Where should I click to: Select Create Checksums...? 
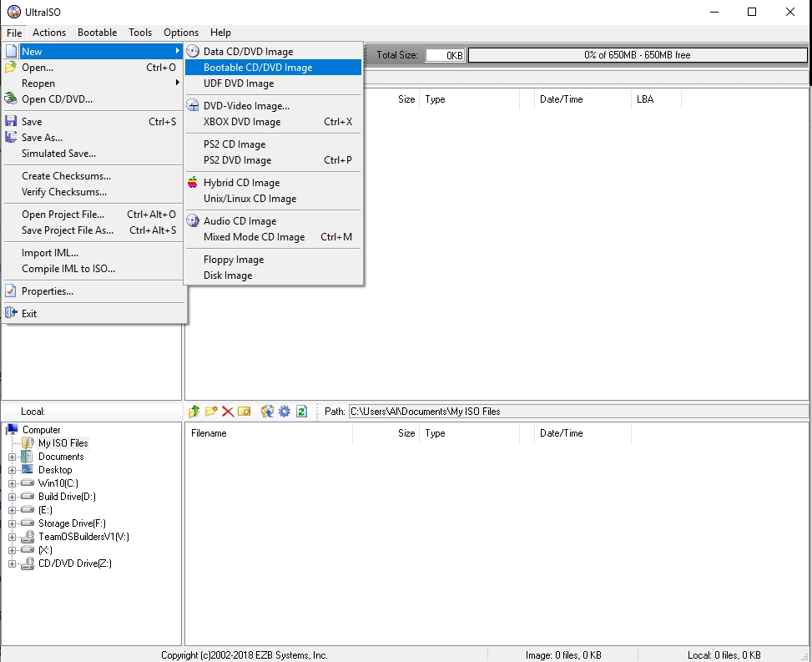93,176
